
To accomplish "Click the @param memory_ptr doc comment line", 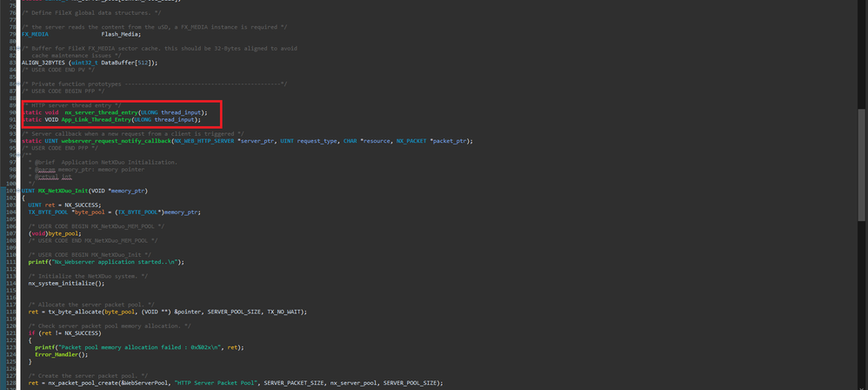I will (86, 170).
